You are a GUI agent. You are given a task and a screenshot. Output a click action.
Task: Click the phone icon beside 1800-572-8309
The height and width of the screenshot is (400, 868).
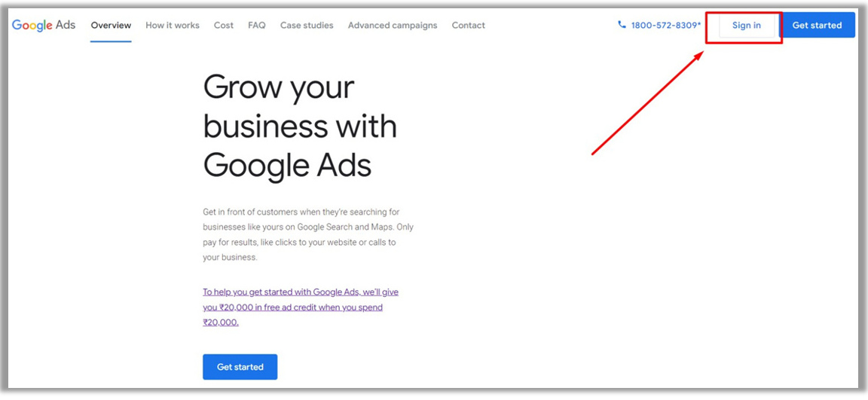tap(622, 25)
